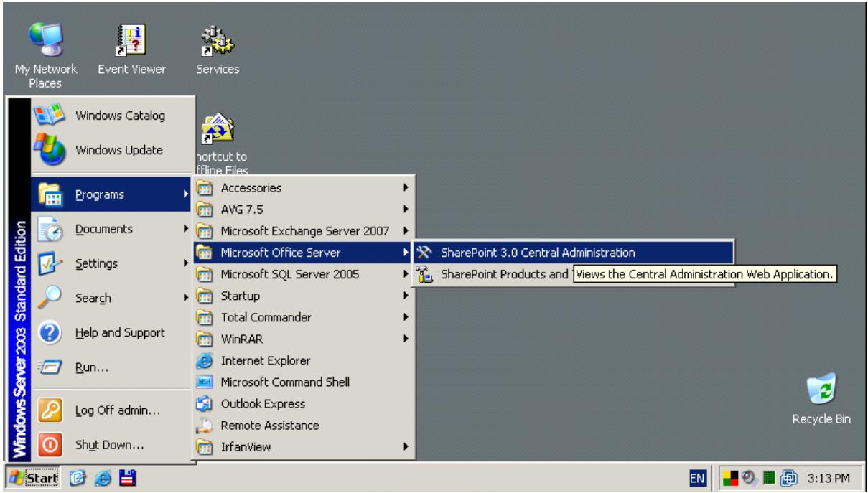Click the Outlook Express icon
868x493 pixels.
point(205,404)
